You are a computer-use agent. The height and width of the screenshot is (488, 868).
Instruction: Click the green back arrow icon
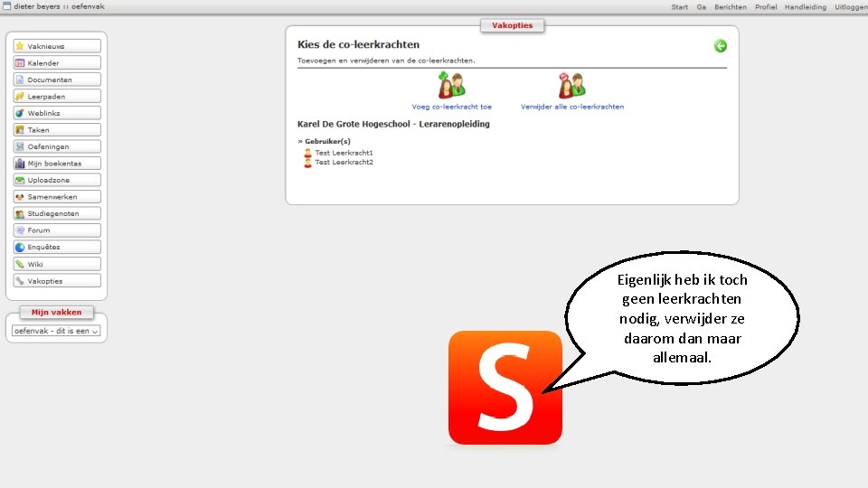coord(721,46)
